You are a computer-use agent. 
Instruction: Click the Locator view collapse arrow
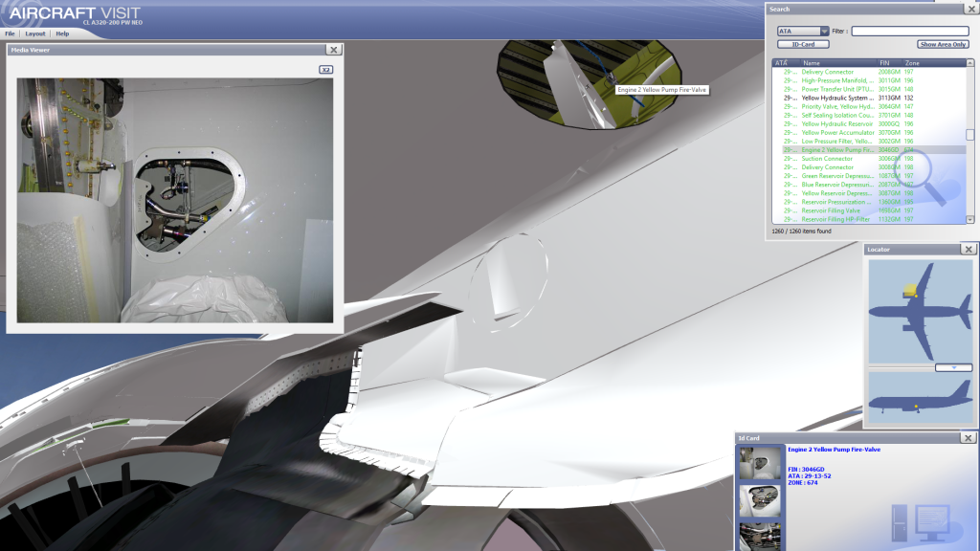953,367
